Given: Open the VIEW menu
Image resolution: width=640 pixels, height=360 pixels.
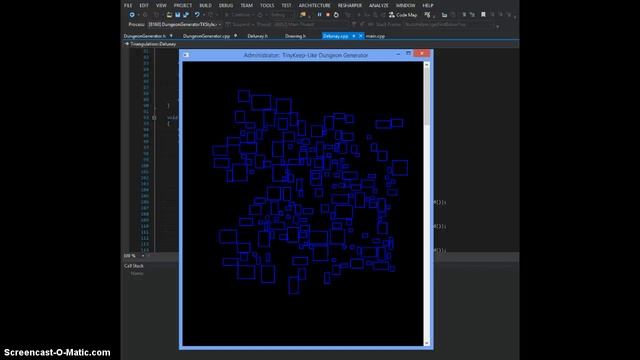Looking at the screenshot, I should [x=161, y=5].
